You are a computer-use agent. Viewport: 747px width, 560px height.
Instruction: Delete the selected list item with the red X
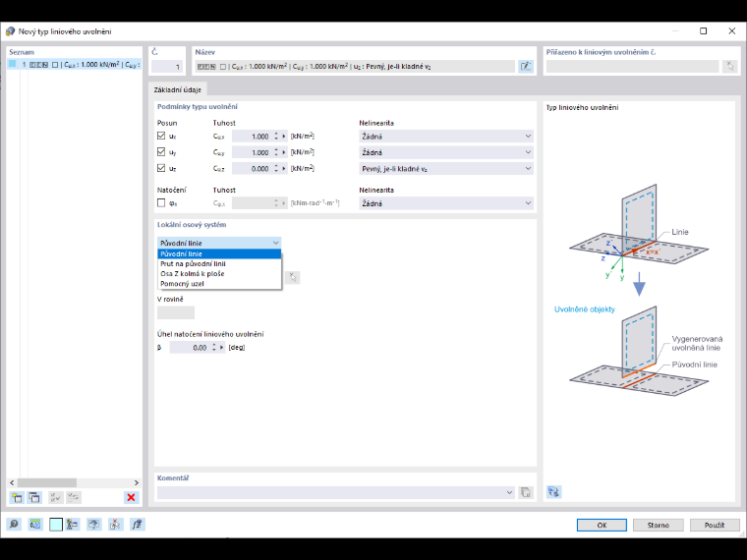(x=131, y=498)
